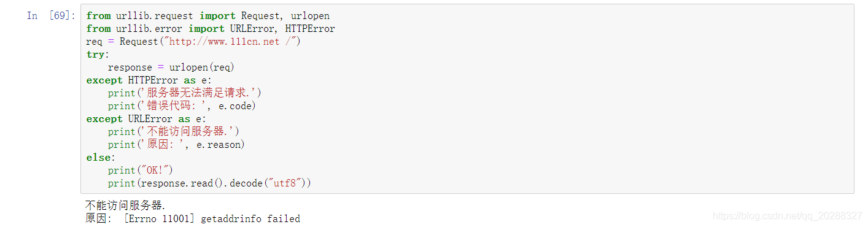Click the except URLError as e line
Screen dimensions: 868x227
[x=146, y=119]
